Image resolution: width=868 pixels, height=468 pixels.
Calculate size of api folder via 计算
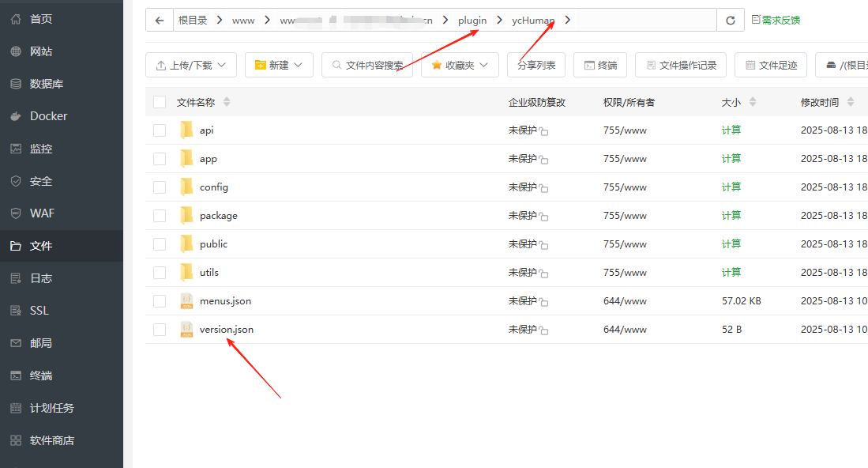(731, 130)
